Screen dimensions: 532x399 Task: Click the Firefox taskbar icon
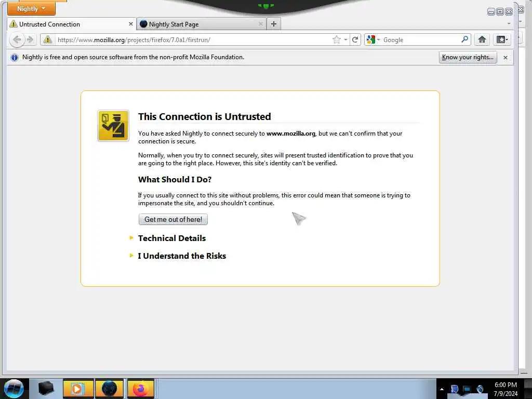pyautogui.click(x=141, y=389)
